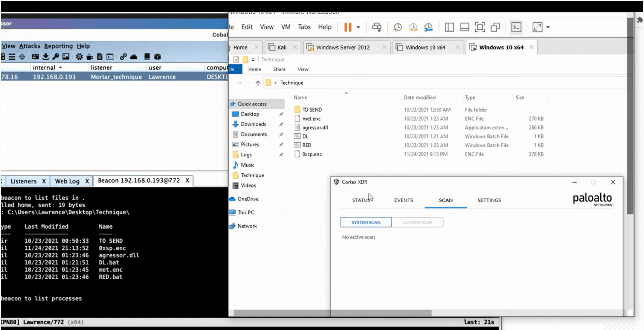Image resolution: width=644 pixels, height=330 pixels.
Task: Open dropdown arrow next to pause button
Action: tap(358, 27)
